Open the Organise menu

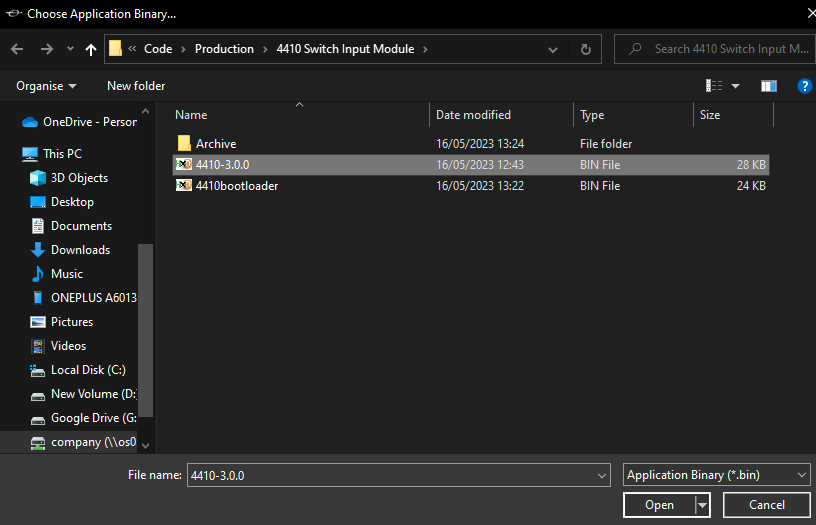46,86
